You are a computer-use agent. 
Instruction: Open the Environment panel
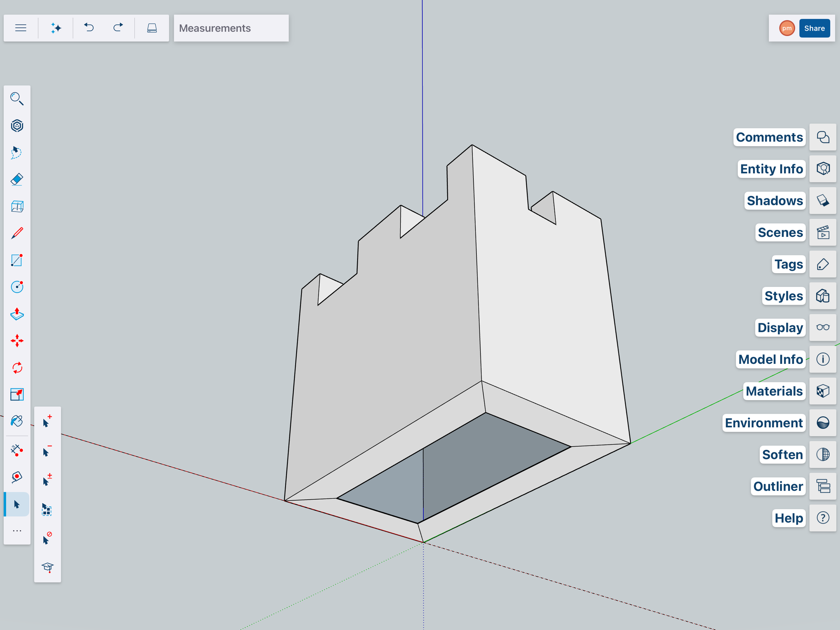pos(823,423)
